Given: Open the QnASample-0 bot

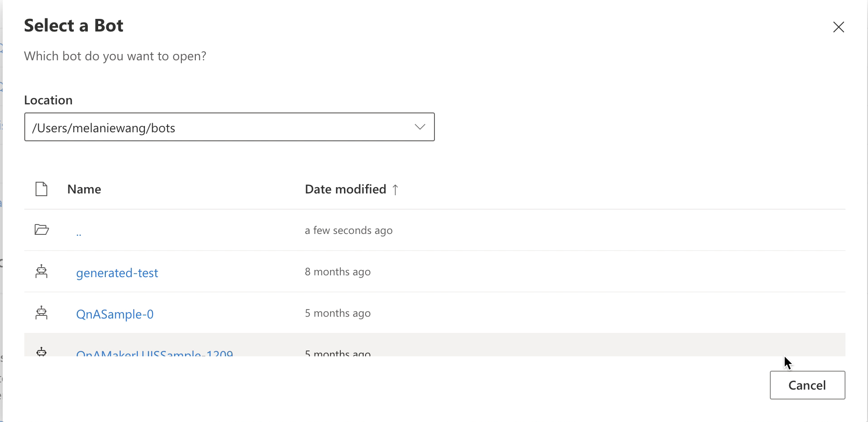Looking at the screenshot, I should coord(115,314).
